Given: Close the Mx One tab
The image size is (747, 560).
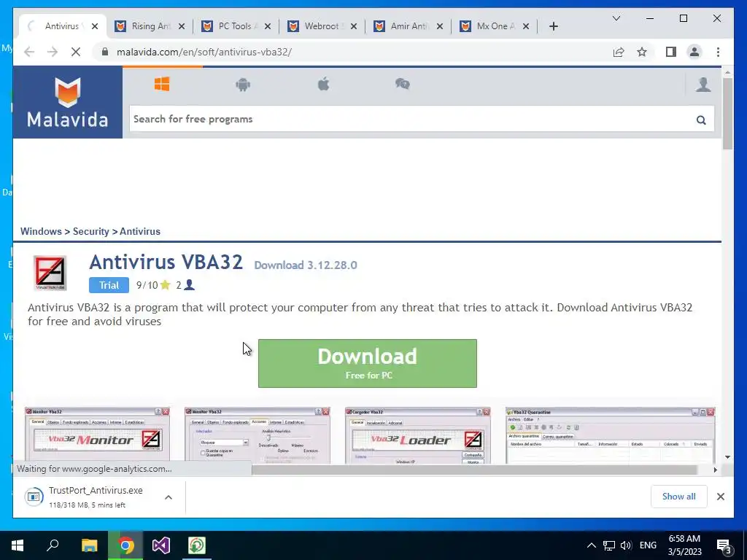Looking at the screenshot, I should pyautogui.click(x=526, y=26).
